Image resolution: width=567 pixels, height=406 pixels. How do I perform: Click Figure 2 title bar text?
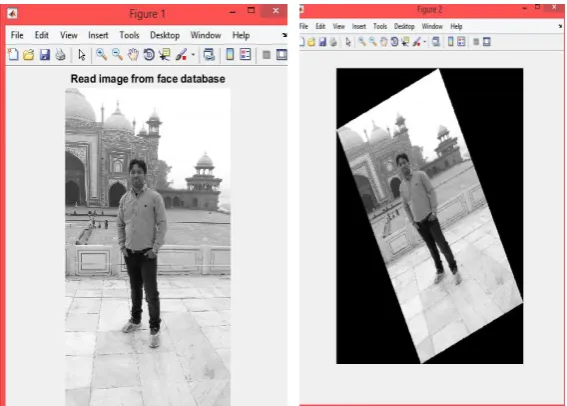tap(430, 10)
